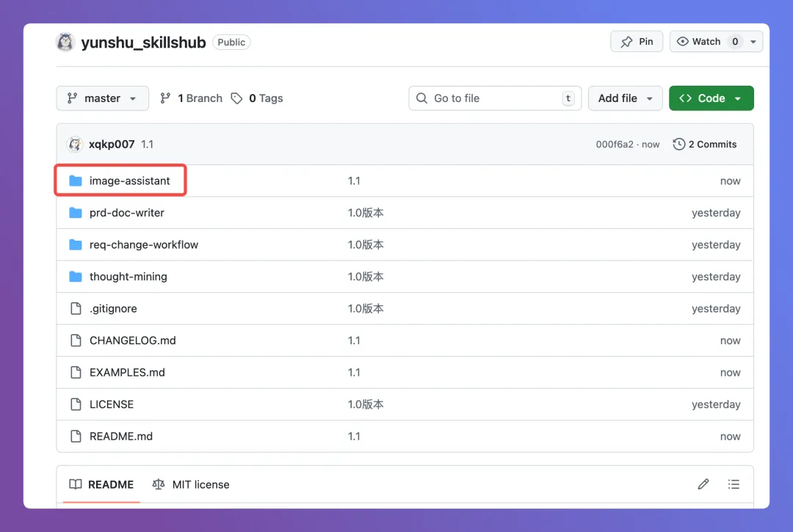Click the tags icon next to 0 Tags
This screenshot has height=532, width=793.
[x=236, y=98]
